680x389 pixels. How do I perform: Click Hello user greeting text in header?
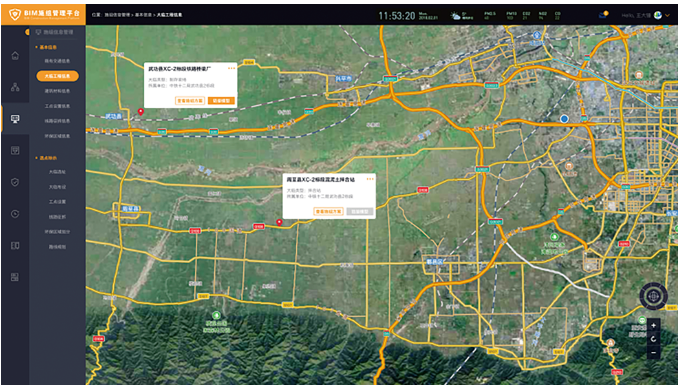click(636, 16)
